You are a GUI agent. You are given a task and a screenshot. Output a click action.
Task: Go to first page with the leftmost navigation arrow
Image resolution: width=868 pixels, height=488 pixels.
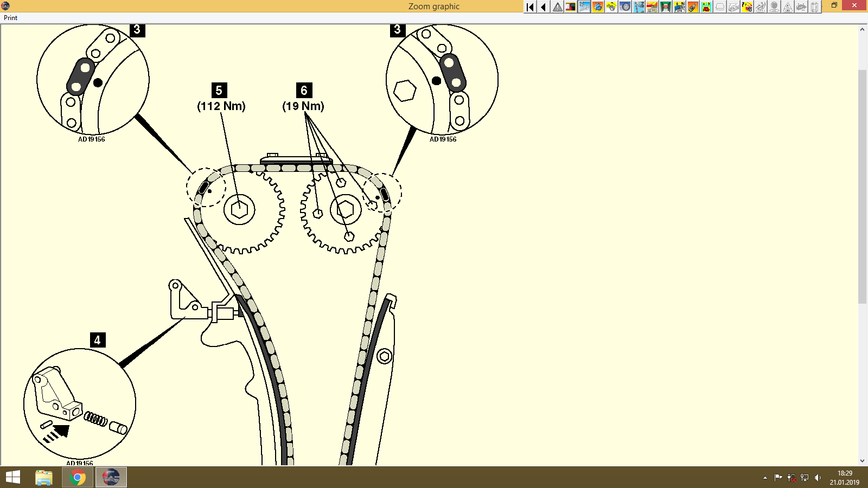[529, 7]
